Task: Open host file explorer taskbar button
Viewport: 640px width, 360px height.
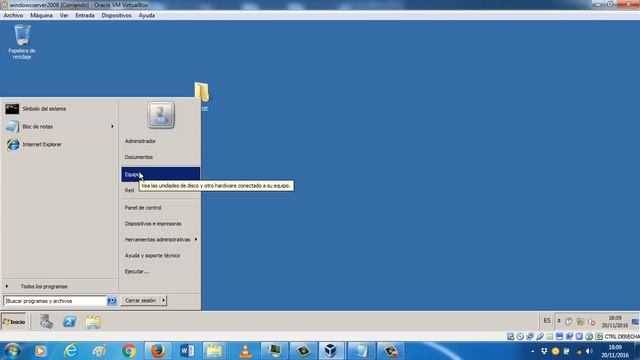Action: [x=215, y=351]
